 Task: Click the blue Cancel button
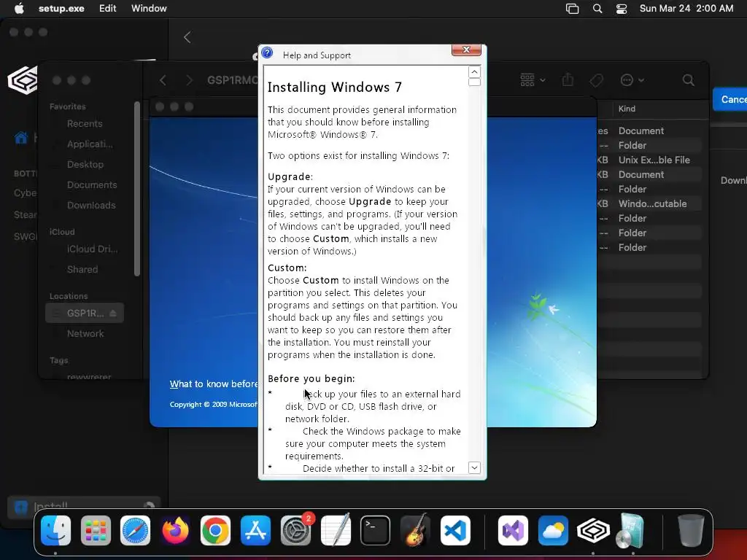(x=730, y=99)
